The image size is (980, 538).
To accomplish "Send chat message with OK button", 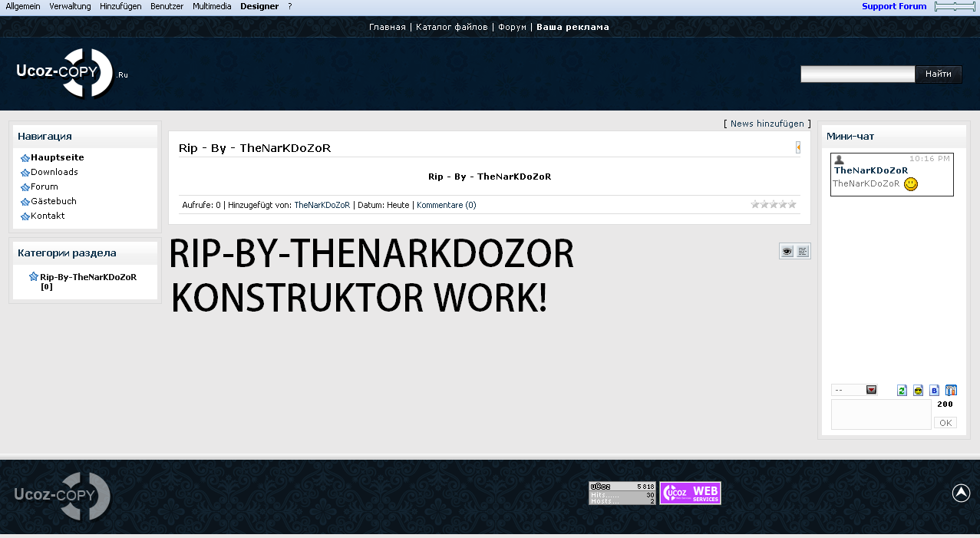I will (945, 423).
